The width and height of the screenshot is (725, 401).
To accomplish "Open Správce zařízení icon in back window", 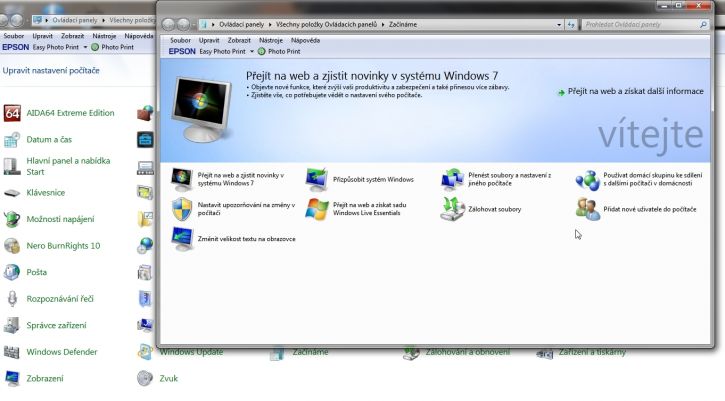I will [x=12, y=325].
